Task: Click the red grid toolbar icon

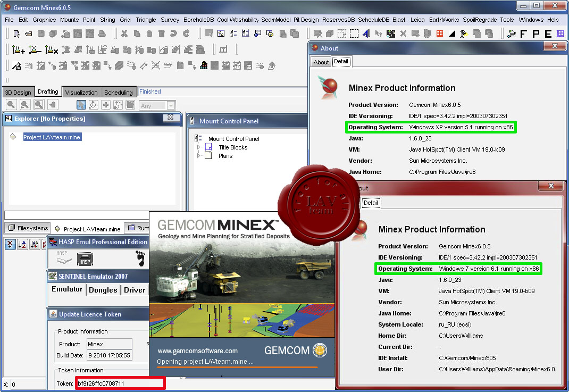Action: 440,34
